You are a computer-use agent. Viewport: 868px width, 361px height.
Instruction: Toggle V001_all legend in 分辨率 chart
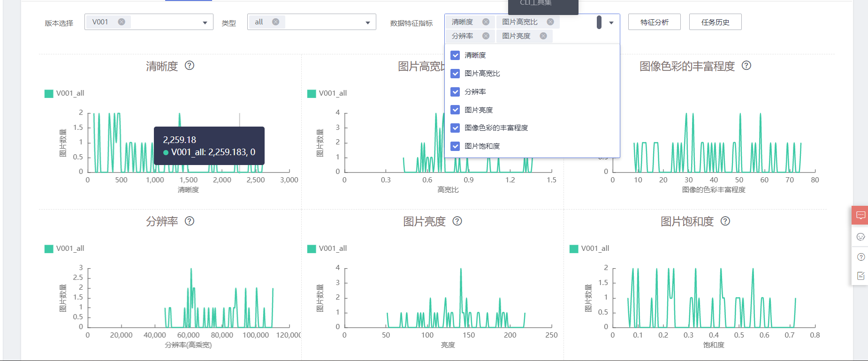(64, 248)
